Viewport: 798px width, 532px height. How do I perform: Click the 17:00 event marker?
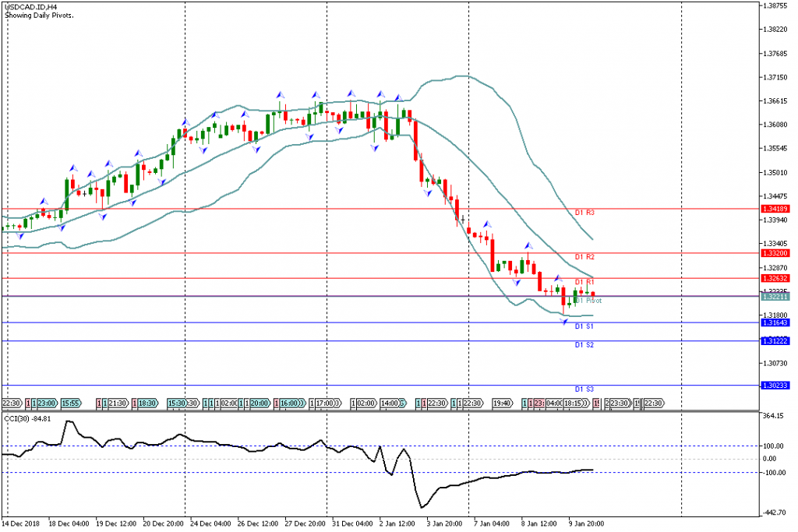pyautogui.click(x=326, y=403)
